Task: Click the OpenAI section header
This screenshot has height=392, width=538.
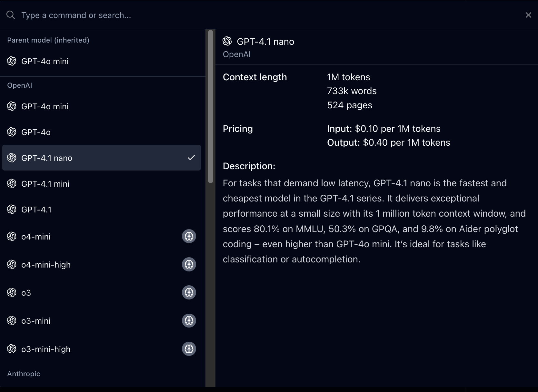Action: (x=20, y=85)
